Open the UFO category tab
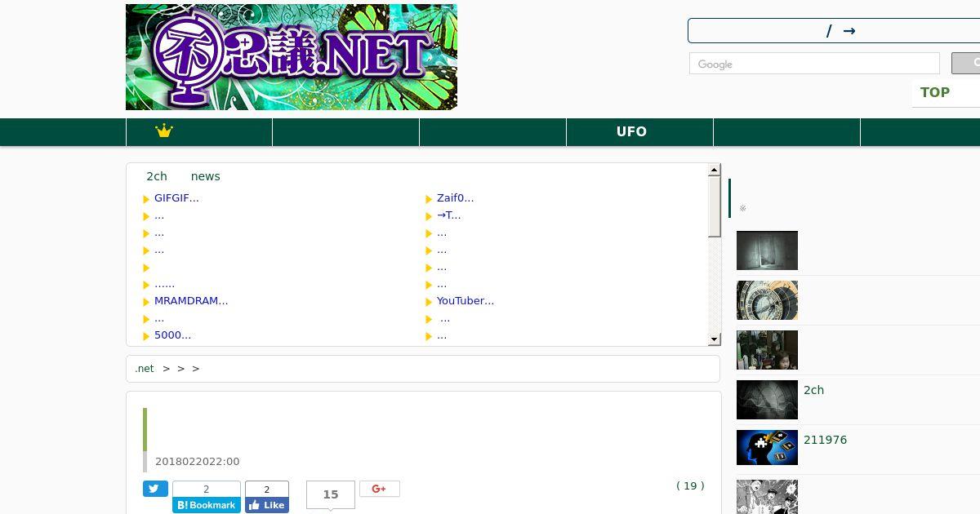 point(631,131)
